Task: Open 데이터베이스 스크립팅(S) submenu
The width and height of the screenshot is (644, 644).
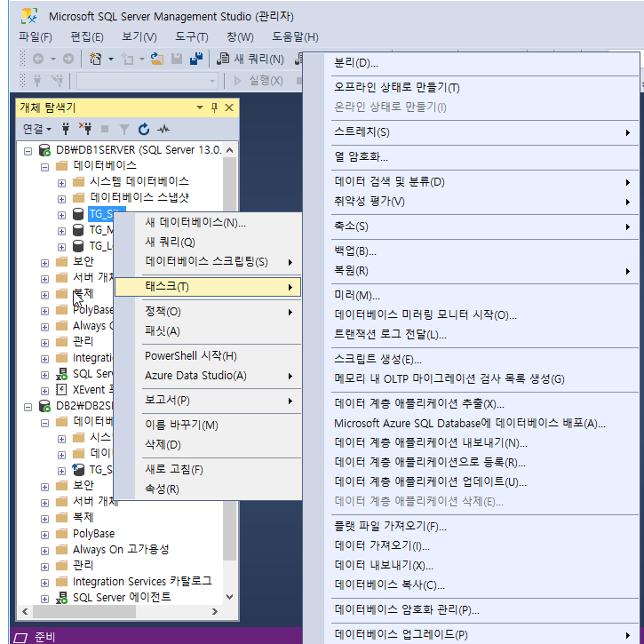Action: tap(208, 262)
